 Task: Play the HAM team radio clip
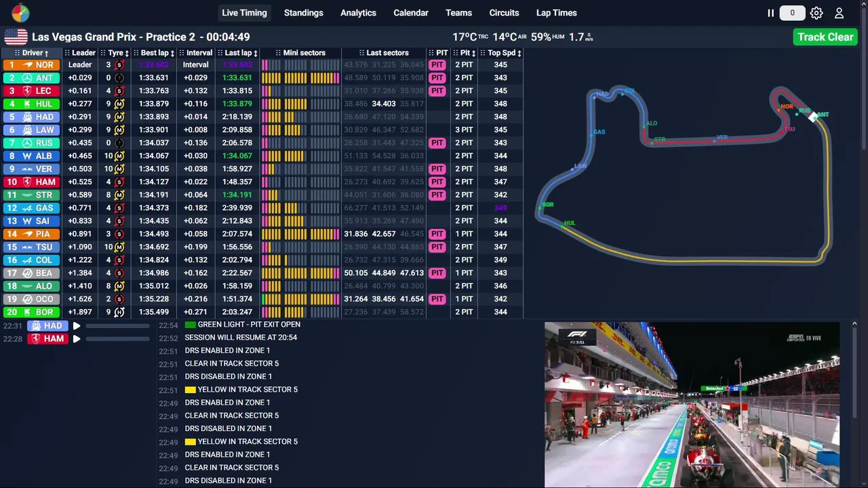coord(77,339)
